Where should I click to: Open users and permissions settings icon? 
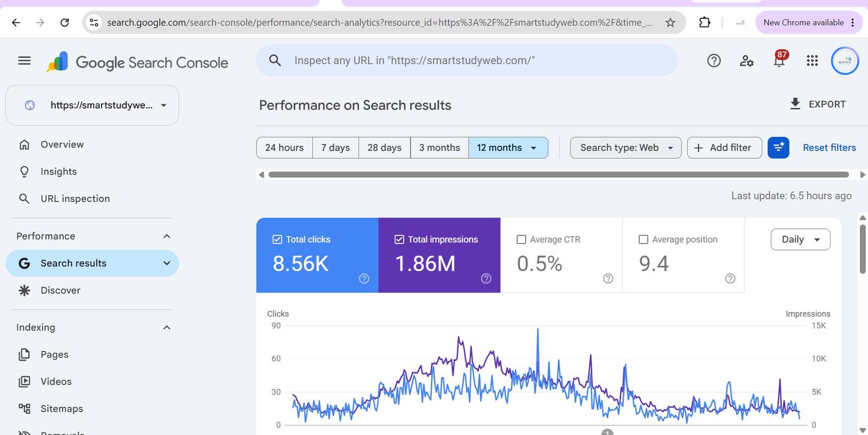click(x=746, y=61)
